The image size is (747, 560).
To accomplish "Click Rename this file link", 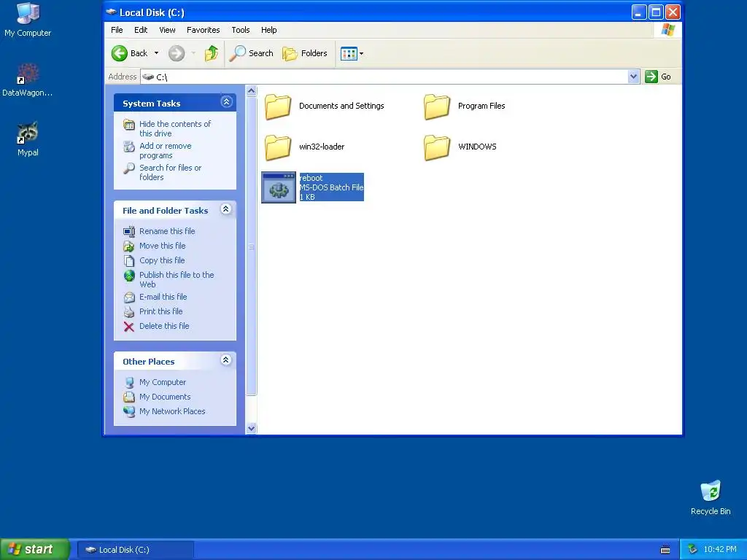I will click(167, 231).
